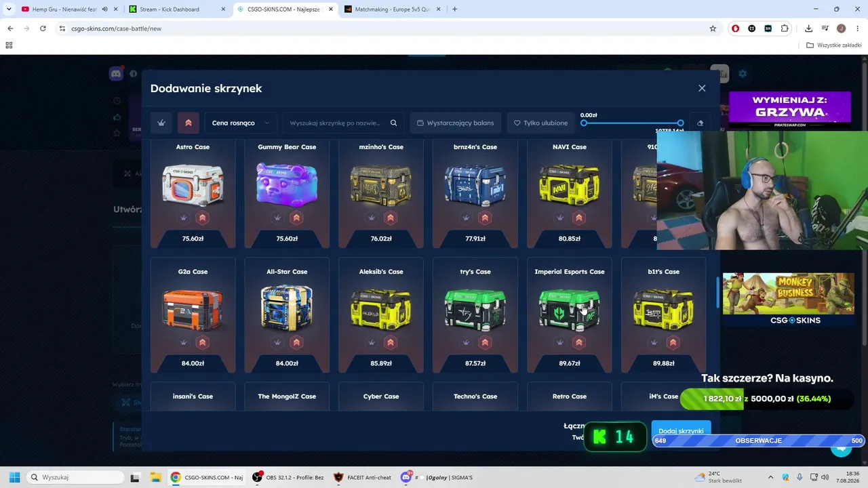
Task: Enable the Tylko ulubione favorites filter
Action: (540, 123)
